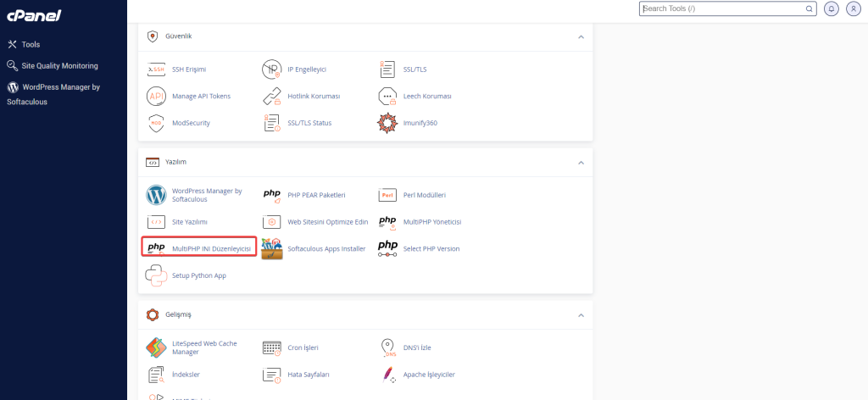Click the Manage API Tokens link
Viewport: 868px width, 400px height.
[201, 96]
